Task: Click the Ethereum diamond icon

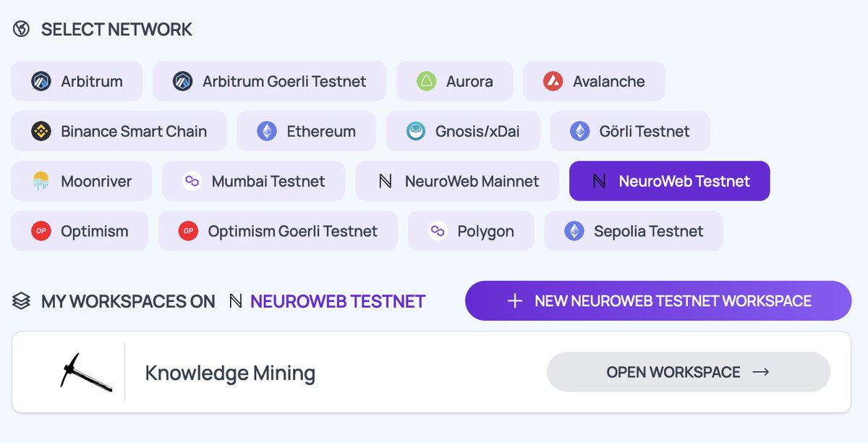Action: point(267,131)
